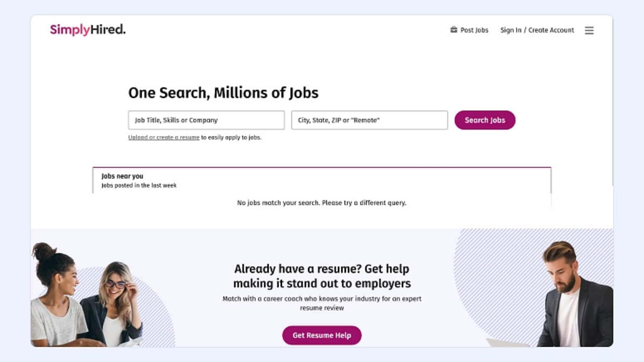Select the Jobs near you tab
This screenshot has width=644, height=362.
coord(122,176)
